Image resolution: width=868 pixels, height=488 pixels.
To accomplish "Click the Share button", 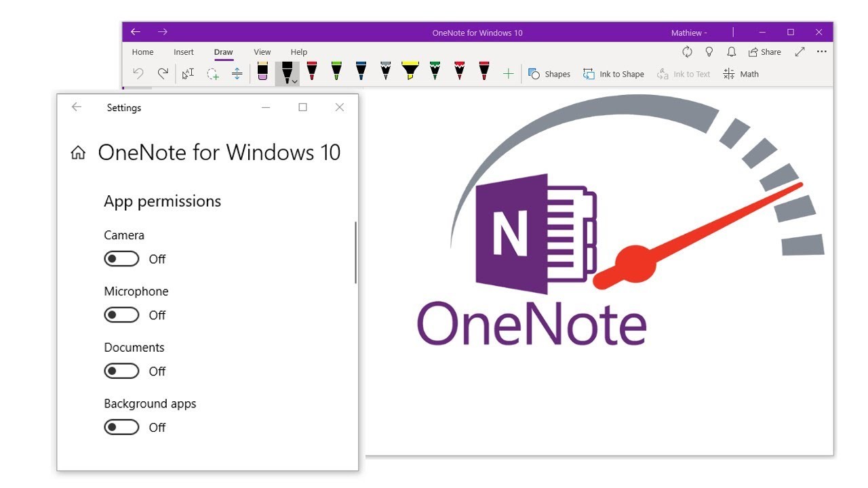I will tap(764, 52).
